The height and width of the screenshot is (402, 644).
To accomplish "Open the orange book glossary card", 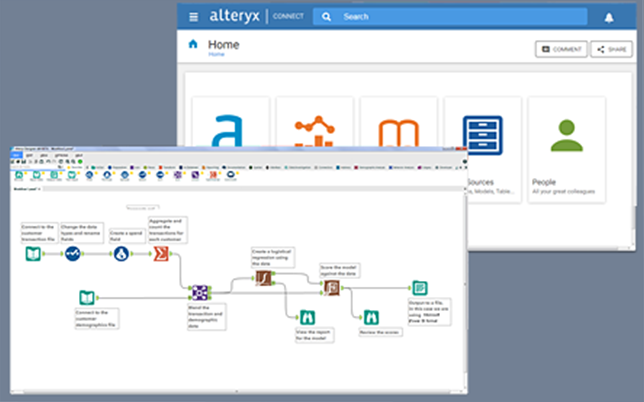I will [398, 123].
